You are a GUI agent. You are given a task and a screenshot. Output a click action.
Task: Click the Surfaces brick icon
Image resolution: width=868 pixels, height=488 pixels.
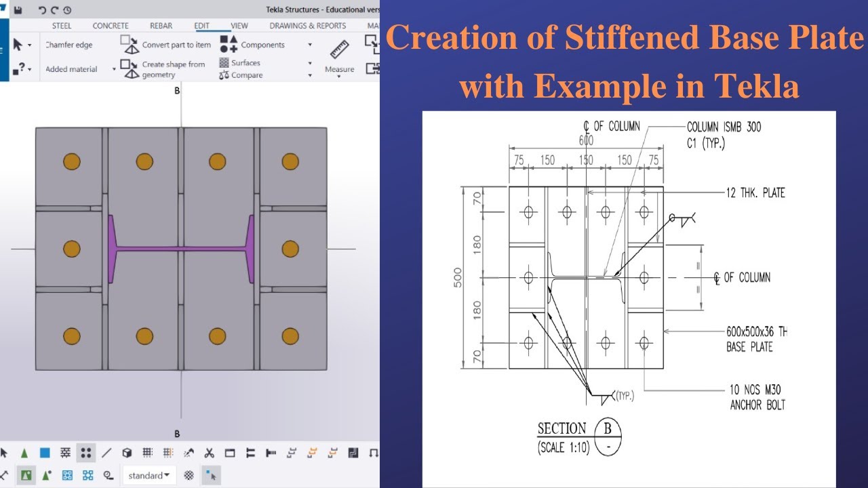(224, 62)
